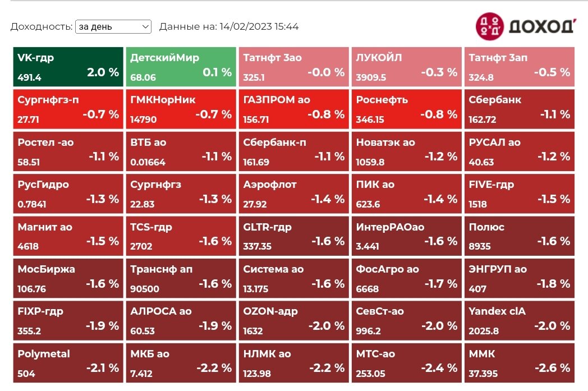This screenshot has width=588, height=391.
Task: Click the Polymetal tile
Action: [68, 363]
